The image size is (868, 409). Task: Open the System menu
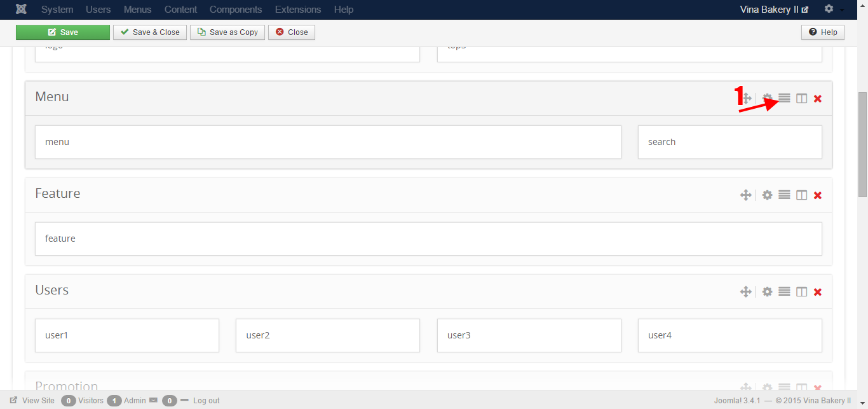point(57,10)
